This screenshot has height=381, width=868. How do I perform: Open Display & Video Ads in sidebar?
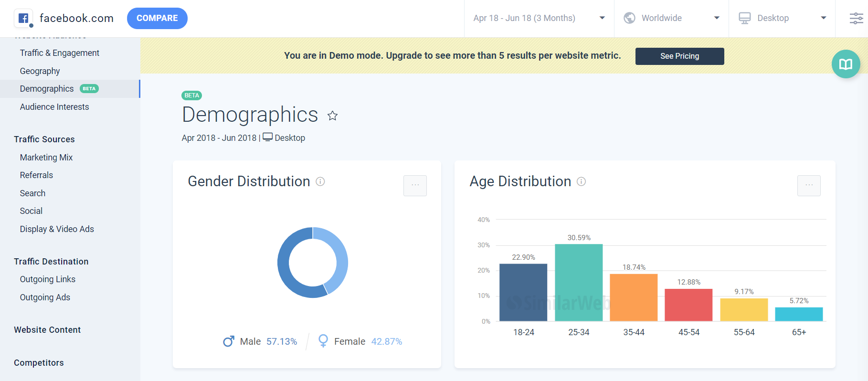[57, 229]
